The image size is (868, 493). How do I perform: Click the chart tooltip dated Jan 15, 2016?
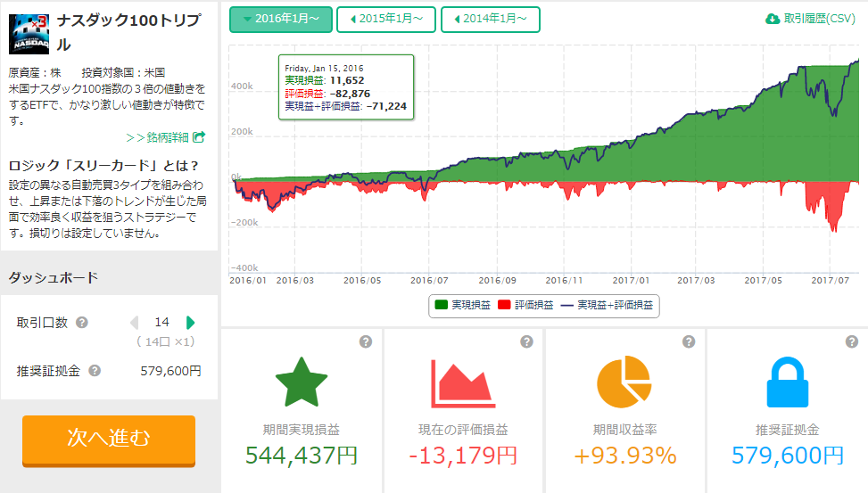(346, 86)
